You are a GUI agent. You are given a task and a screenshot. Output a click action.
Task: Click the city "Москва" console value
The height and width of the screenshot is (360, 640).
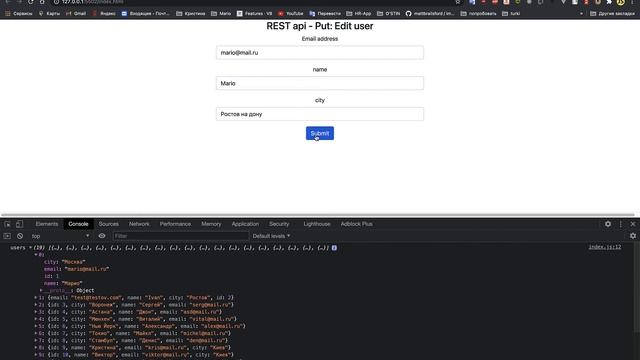point(73,262)
